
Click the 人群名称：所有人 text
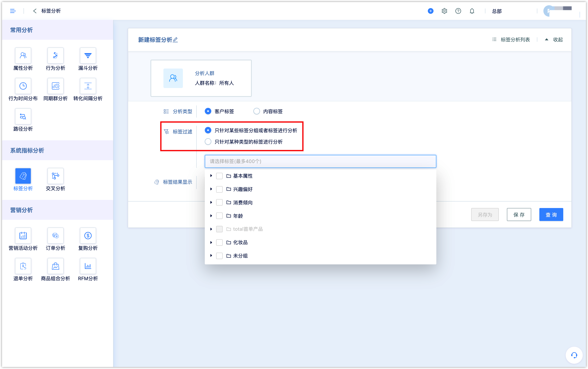[x=214, y=83]
